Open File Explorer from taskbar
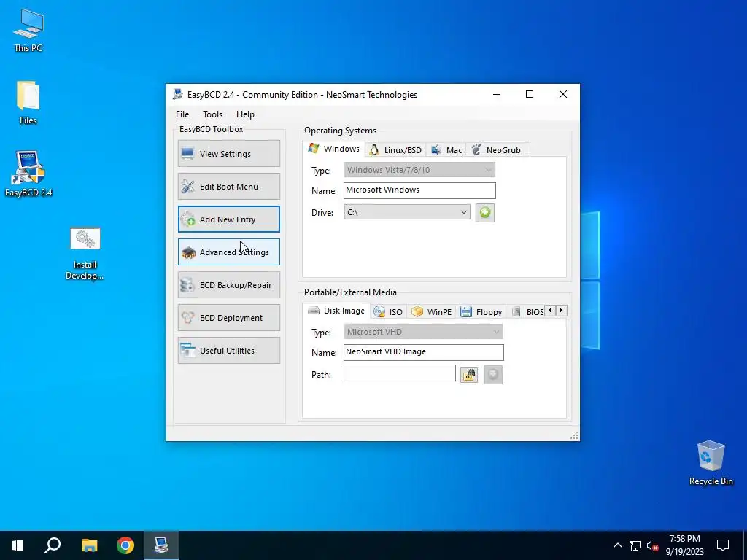Viewport: 747px width, 560px height. pyautogui.click(x=89, y=545)
